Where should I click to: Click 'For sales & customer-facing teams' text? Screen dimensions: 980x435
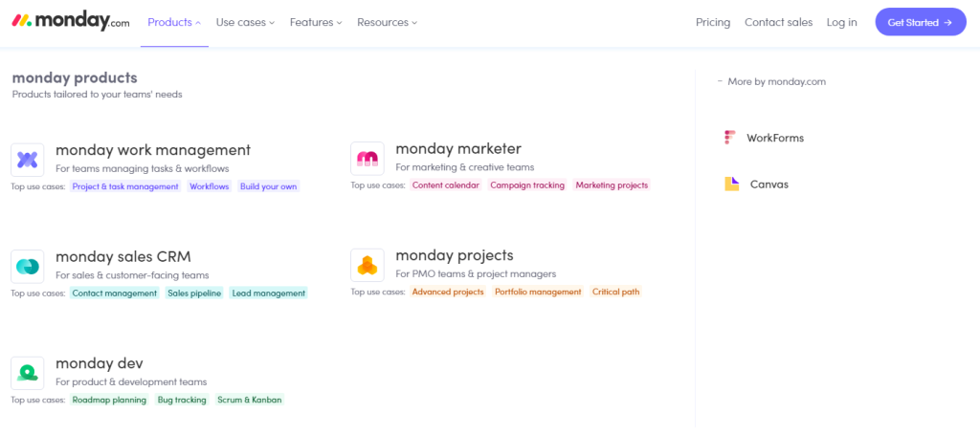[x=132, y=275]
